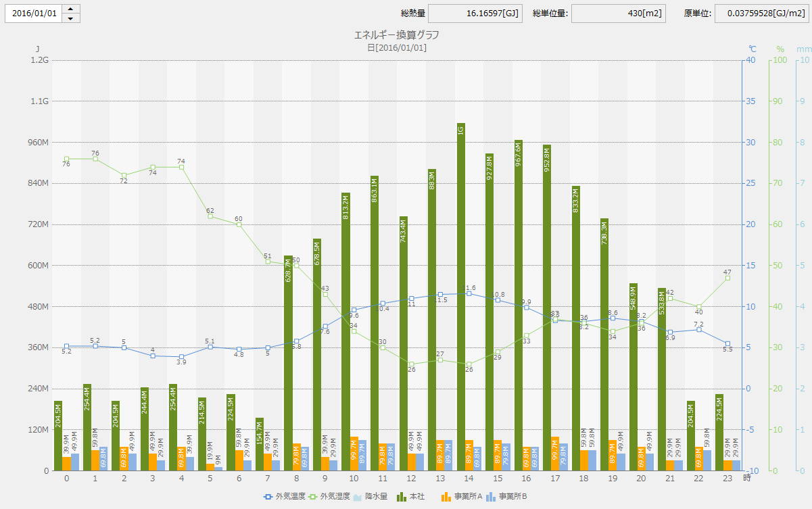Click the 事業所A orange bar legend icon

pyautogui.click(x=446, y=497)
